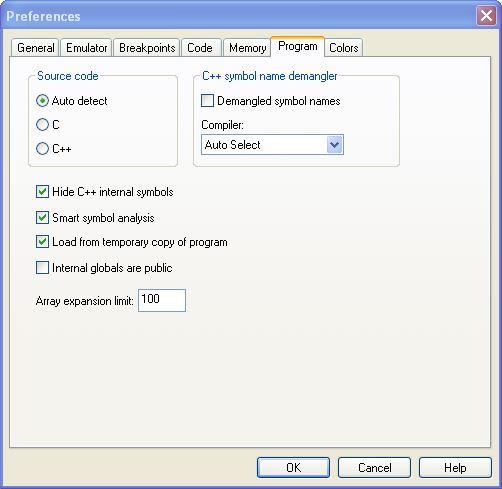
Task: Select the Program tab
Action: coord(297,46)
